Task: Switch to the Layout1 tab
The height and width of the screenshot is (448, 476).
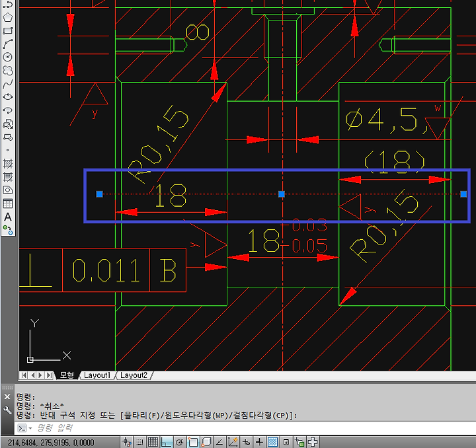Action: (x=97, y=375)
